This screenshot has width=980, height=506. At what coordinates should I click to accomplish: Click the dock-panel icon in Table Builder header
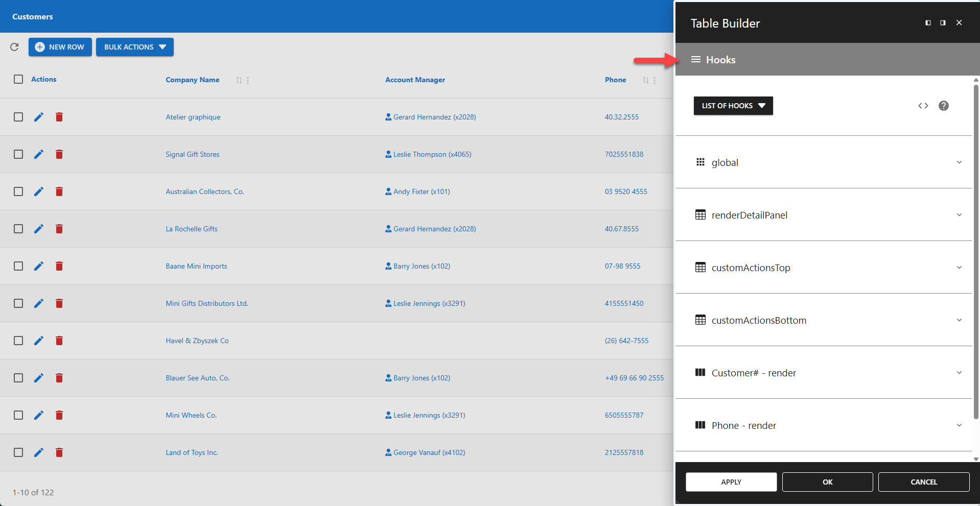point(928,22)
